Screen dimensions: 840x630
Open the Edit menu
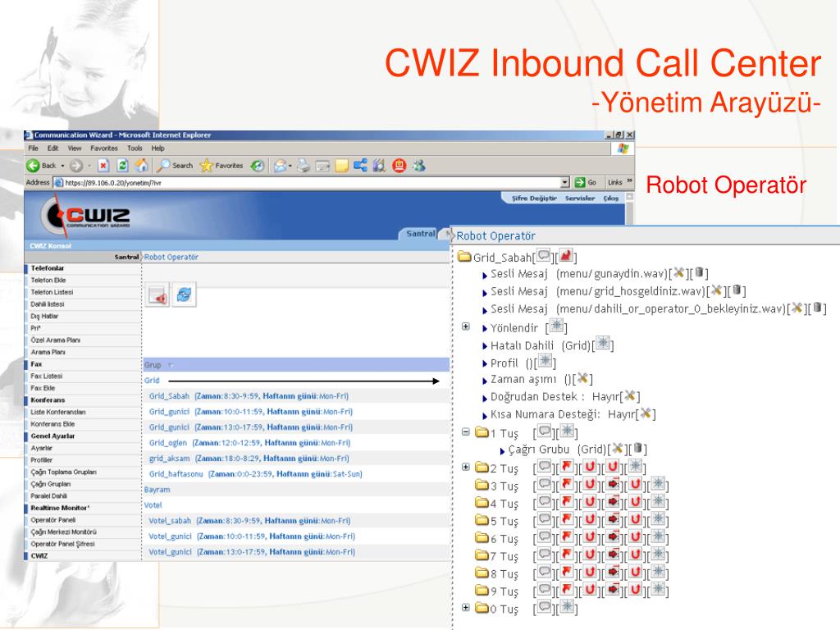(52, 148)
